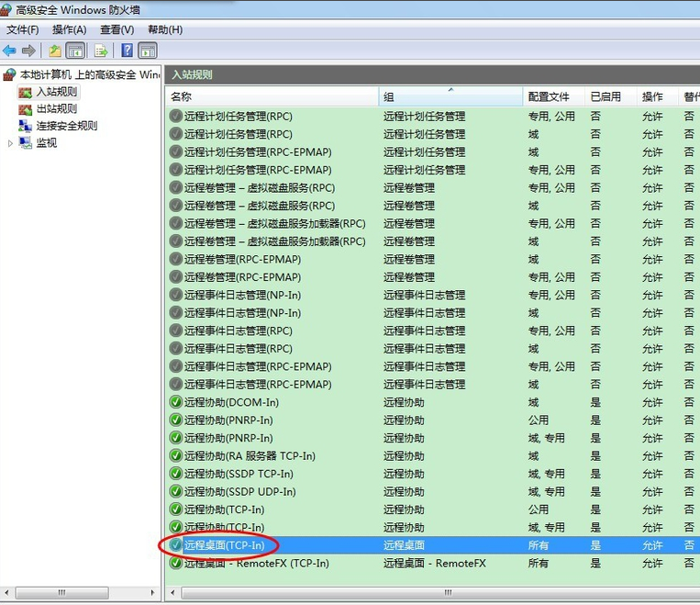The height and width of the screenshot is (605, 700).
Task: Sort rules by the 名称 column header
Action: [272, 96]
